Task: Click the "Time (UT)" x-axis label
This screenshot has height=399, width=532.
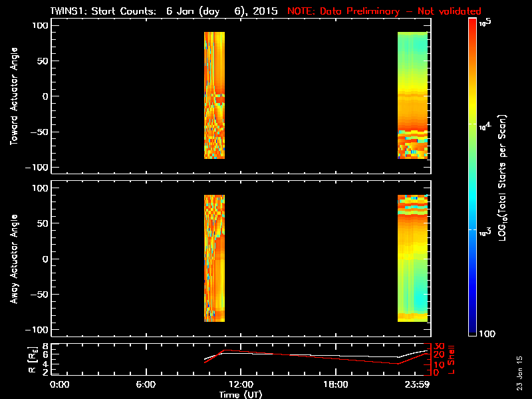Action: pyautogui.click(x=240, y=394)
